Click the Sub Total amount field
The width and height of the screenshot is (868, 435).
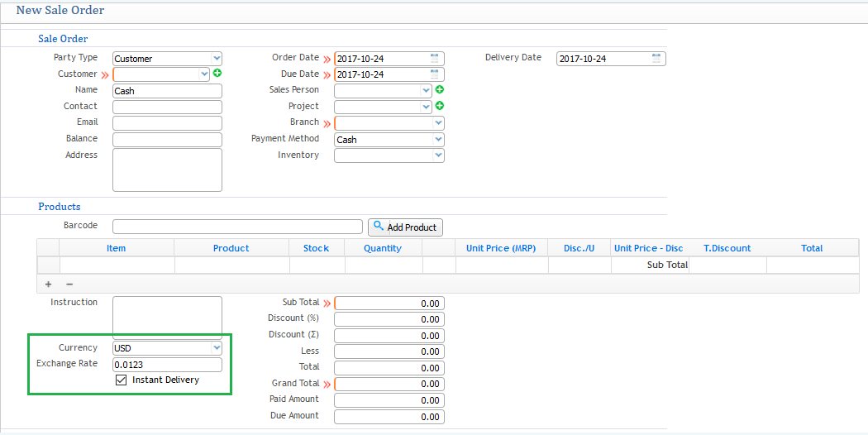point(389,304)
